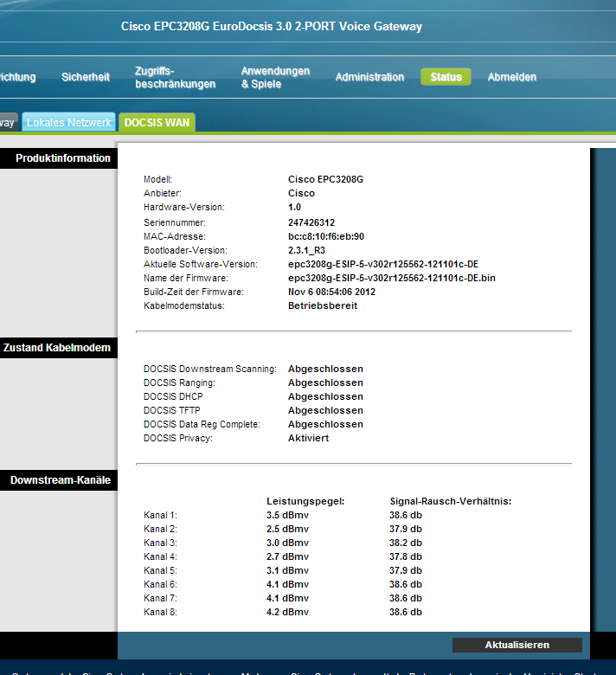Open the Zugriffsbeschränkungen menu
The image size is (616, 675).
176,78
